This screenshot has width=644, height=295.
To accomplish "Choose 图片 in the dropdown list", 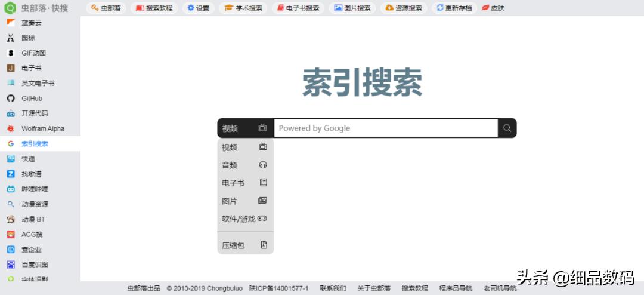I will pos(245,201).
